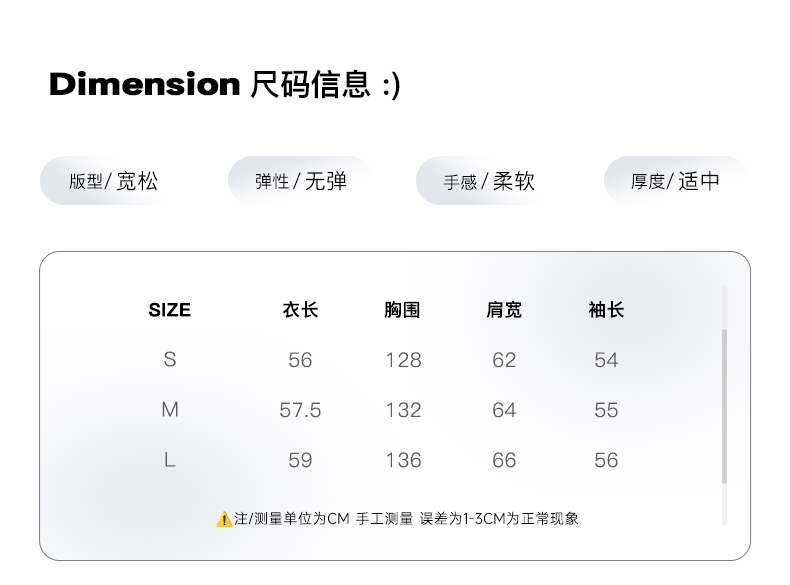
Task: Click the 54 sleeve length value
Action: [x=606, y=360]
